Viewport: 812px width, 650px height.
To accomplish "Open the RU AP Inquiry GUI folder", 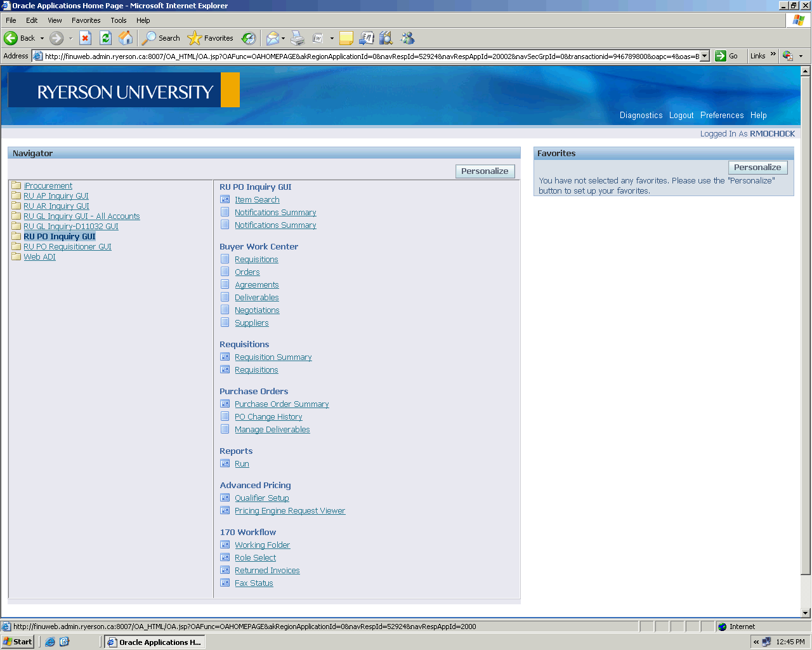I will (56, 196).
